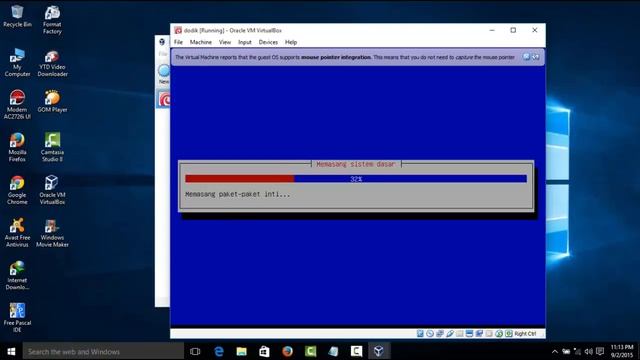The width and height of the screenshot is (640, 360).
Task: Click the VirtualBox icon in the VM title bar
Action: pos(178,30)
